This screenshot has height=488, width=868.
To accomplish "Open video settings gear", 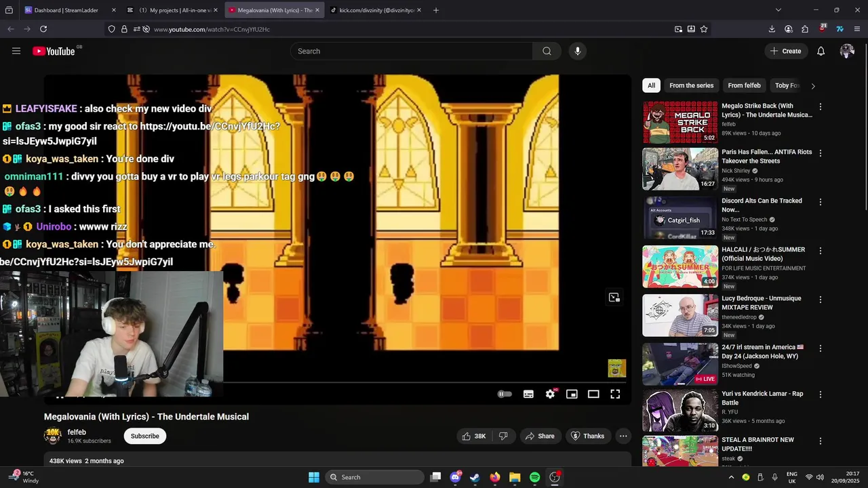I will click(x=550, y=394).
